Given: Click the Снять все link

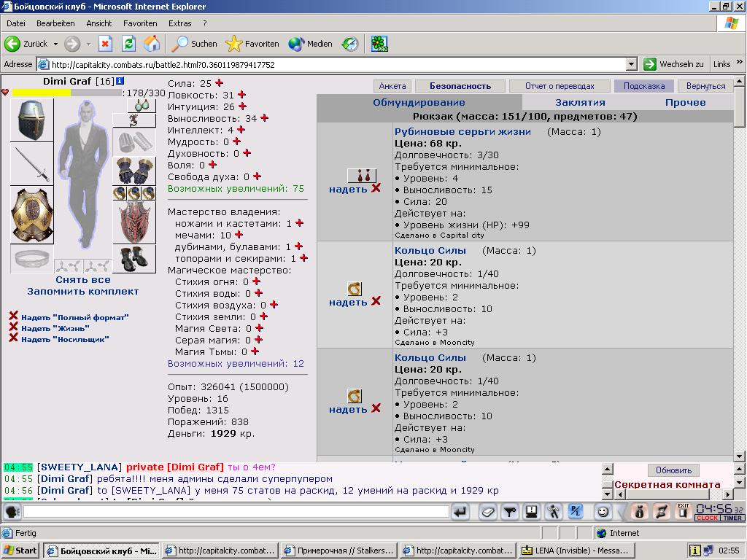Looking at the screenshot, I should 83,279.
